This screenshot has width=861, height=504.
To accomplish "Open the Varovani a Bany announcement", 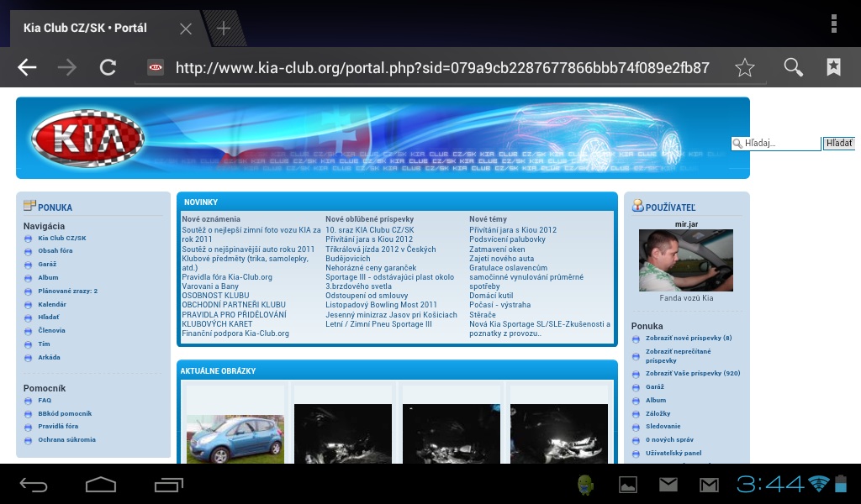I will [x=210, y=286].
